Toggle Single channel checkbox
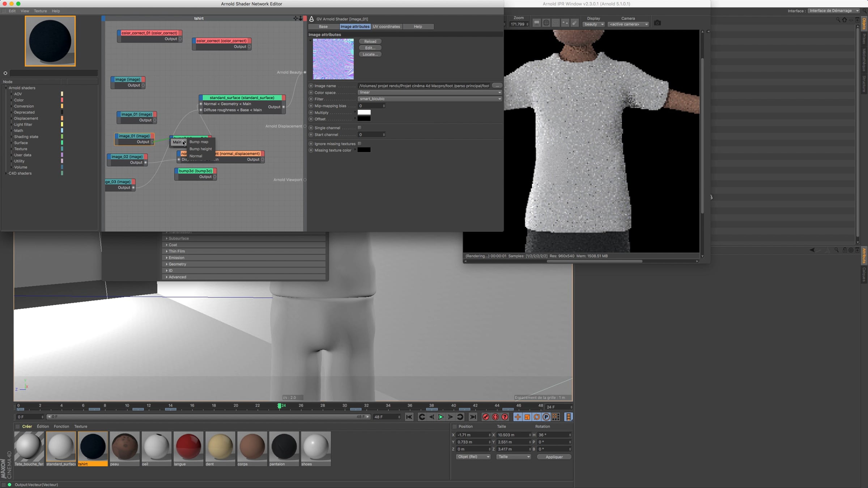Screen dimensions: 868x488 359,128
